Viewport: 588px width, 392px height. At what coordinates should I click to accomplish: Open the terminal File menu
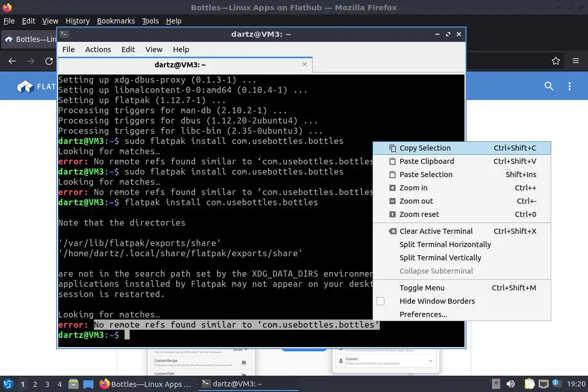68,50
